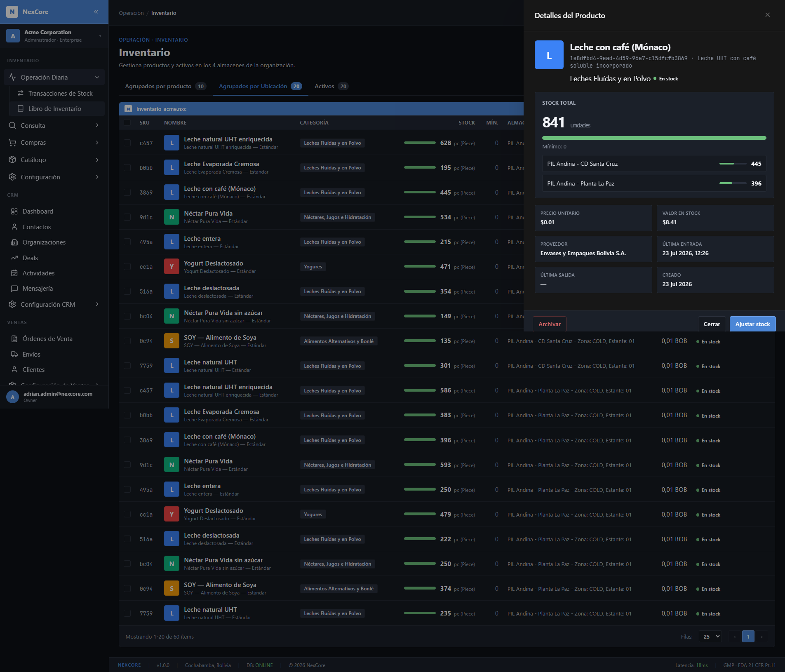The height and width of the screenshot is (672, 785).
Task: Expand the Consulta submenu chevron
Action: click(x=97, y=125)
